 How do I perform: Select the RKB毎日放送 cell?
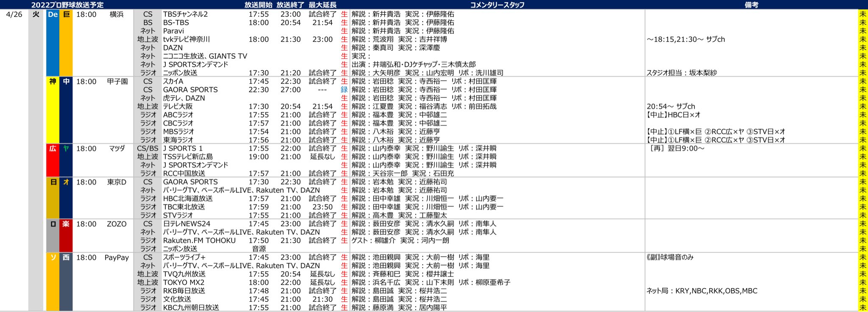point(184,291)
